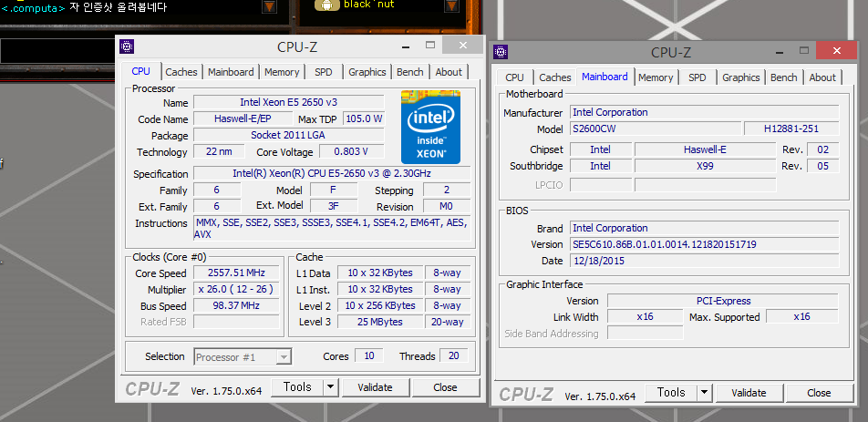Close the left CPU-Z window via title bar X

(463, 46)
